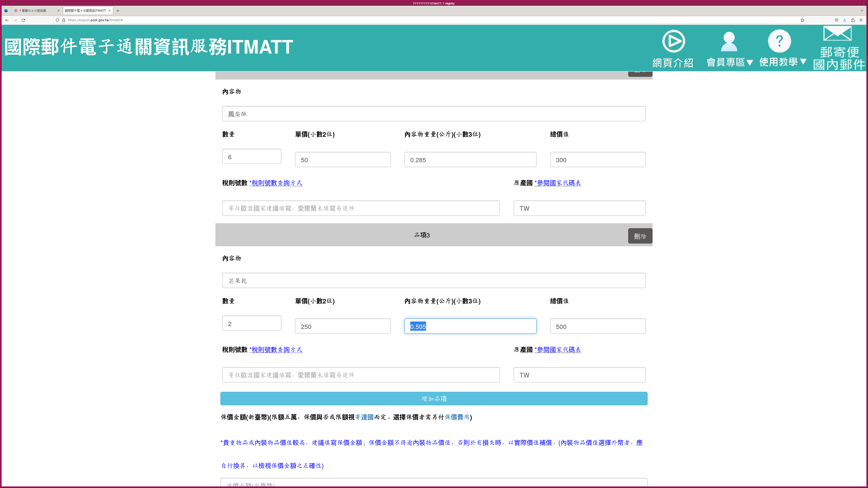The height and width of the screenshot is (488, 868).
Task: Open the extensions icon in toolbar
Action: (853, 20)
